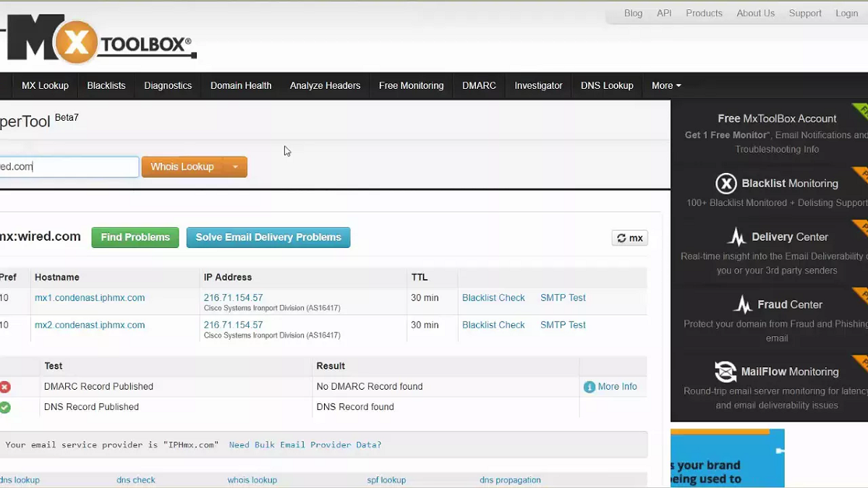The image size is (868, 488).
Task: Open the About Us link
Action: 755,13
